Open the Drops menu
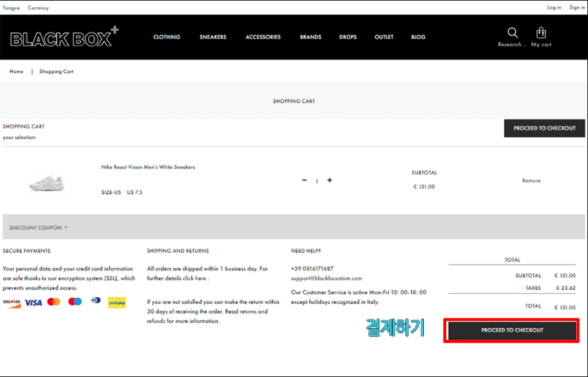This screenshot has height=377, width=588. 347,36
